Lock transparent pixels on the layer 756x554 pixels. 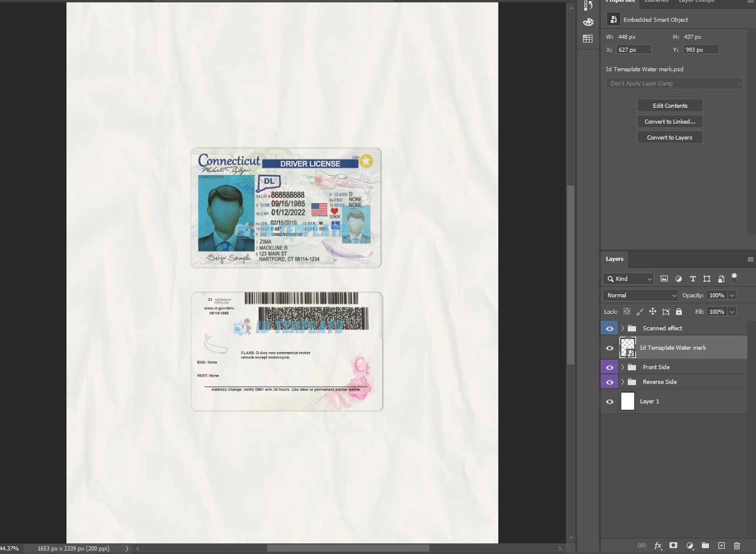coord(627,311)
